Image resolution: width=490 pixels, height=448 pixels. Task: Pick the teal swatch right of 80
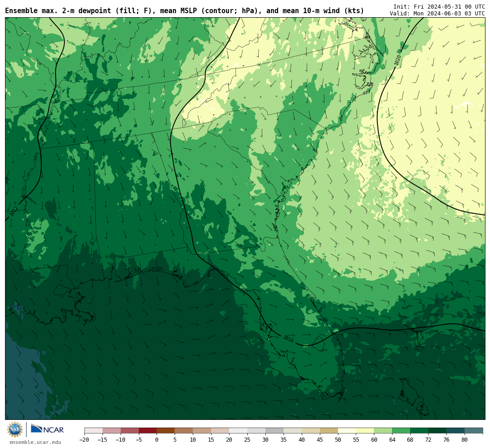[x=474, y=431]
